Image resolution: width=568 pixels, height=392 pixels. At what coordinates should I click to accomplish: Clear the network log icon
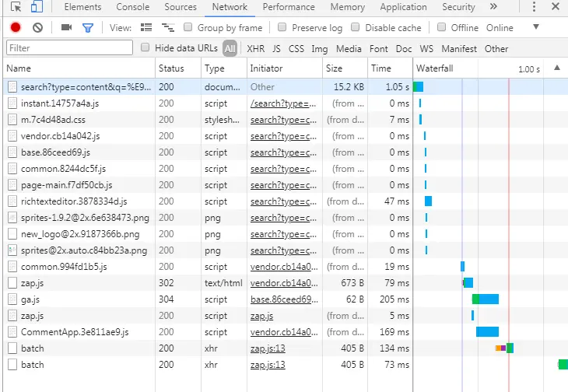click(x=37, y=27)
